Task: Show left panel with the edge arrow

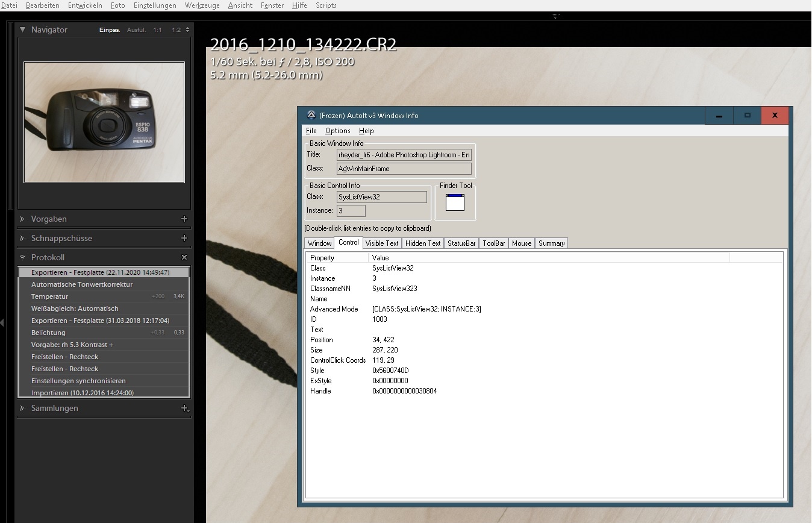Action: (x=2, y=323)
